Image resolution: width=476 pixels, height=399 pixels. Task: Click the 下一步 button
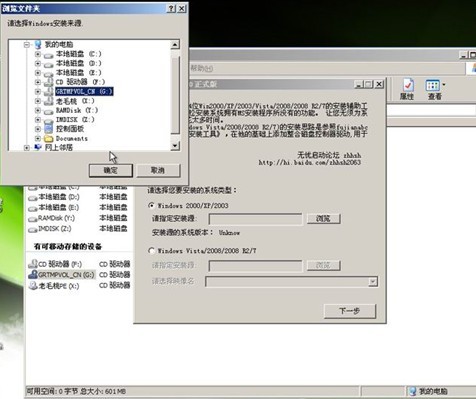tap(350, 311)
